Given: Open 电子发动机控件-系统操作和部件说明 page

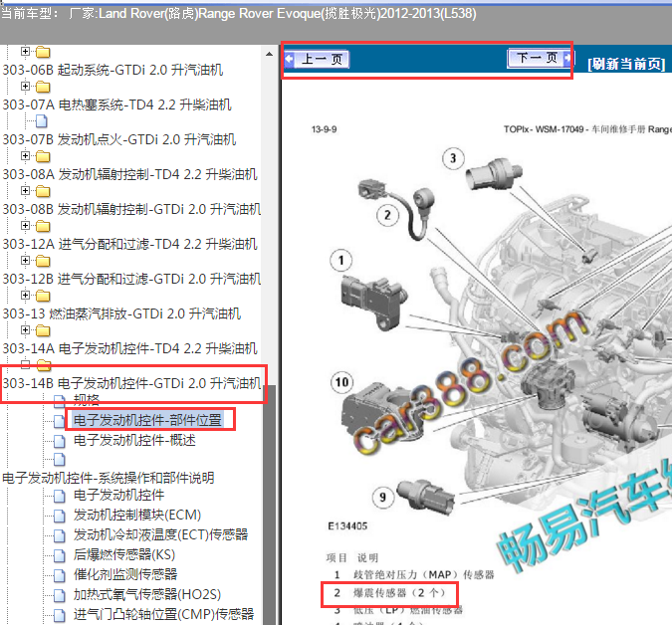Looking at the screenshot, I should point(108,478).
